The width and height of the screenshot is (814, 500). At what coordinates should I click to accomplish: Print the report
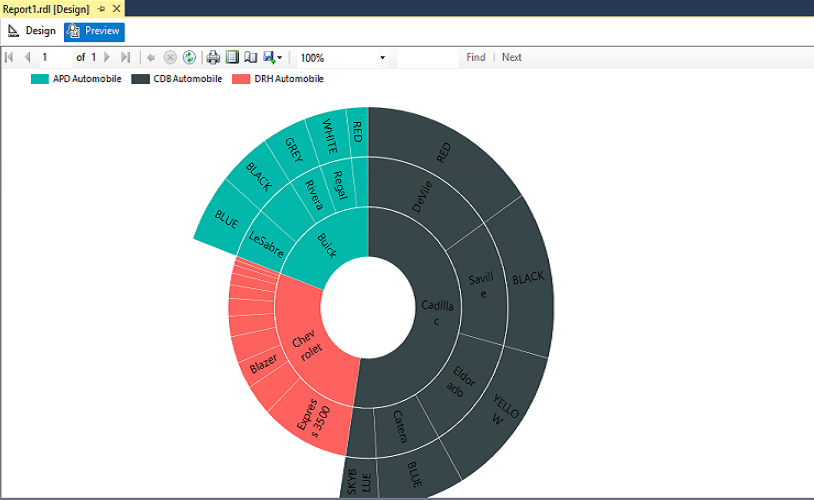coord(213,57)
